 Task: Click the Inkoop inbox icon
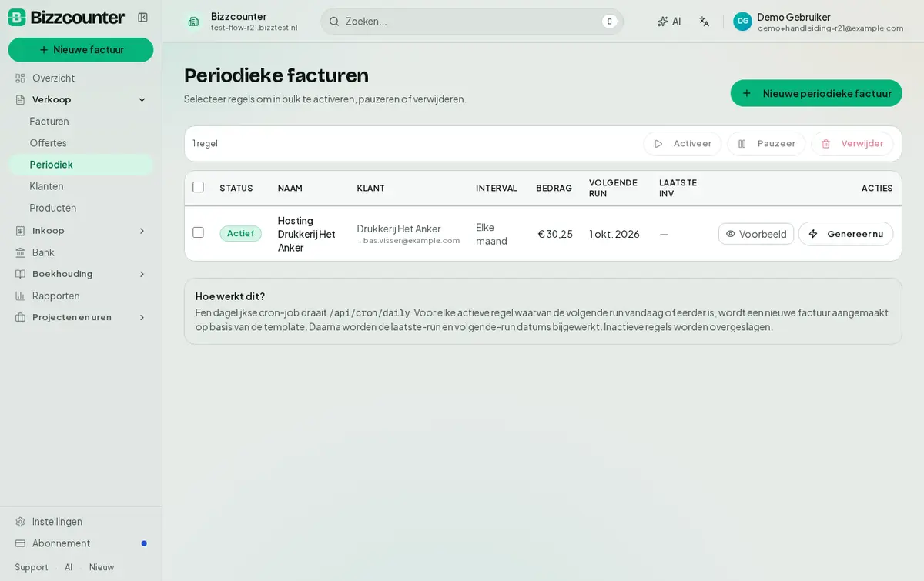point(21,231)
